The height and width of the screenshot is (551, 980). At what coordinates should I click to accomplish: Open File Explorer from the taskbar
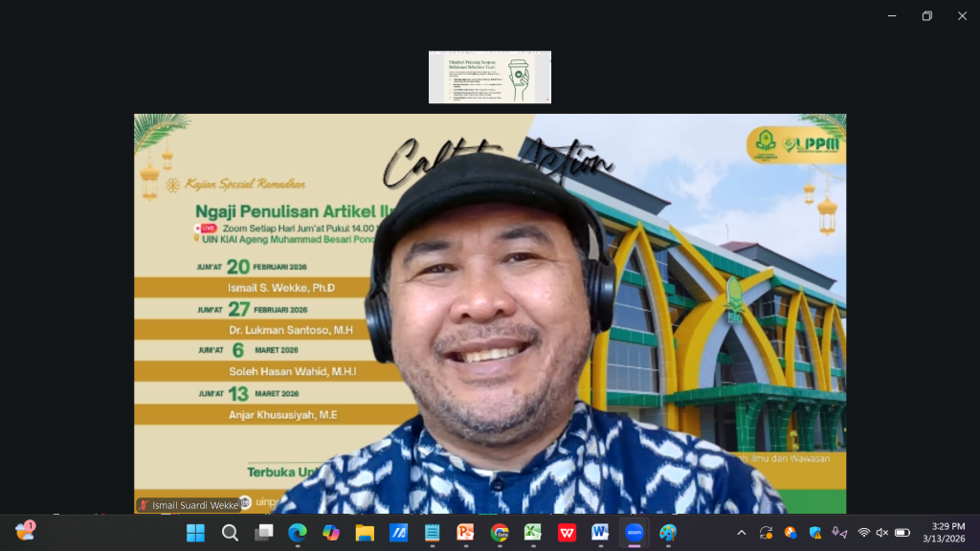pyautogui.click(x=364, y=534)
